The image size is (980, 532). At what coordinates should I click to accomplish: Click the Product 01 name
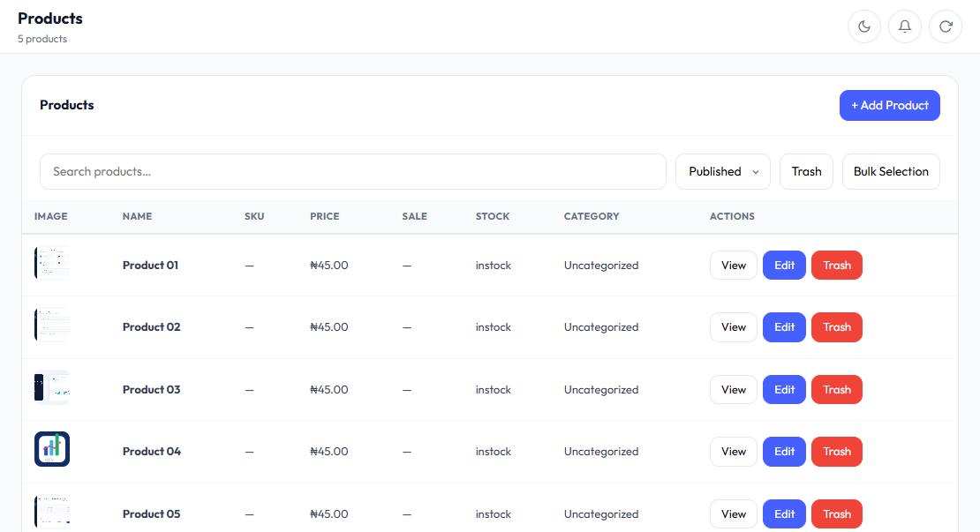point(151,266)
